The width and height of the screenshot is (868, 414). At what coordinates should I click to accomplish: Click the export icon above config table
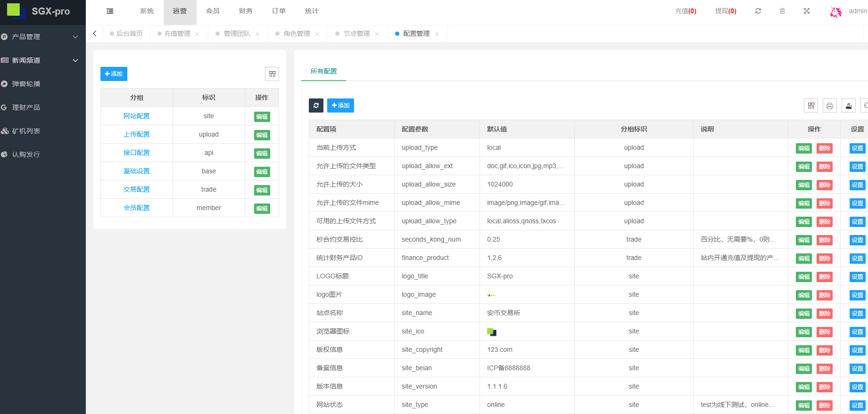[x=848, y=106]
